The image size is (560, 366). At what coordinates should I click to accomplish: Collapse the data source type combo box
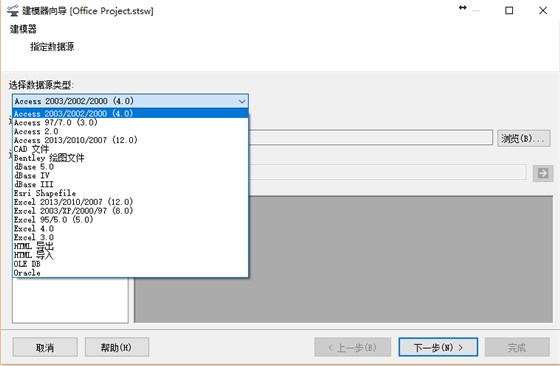(242, 101)
